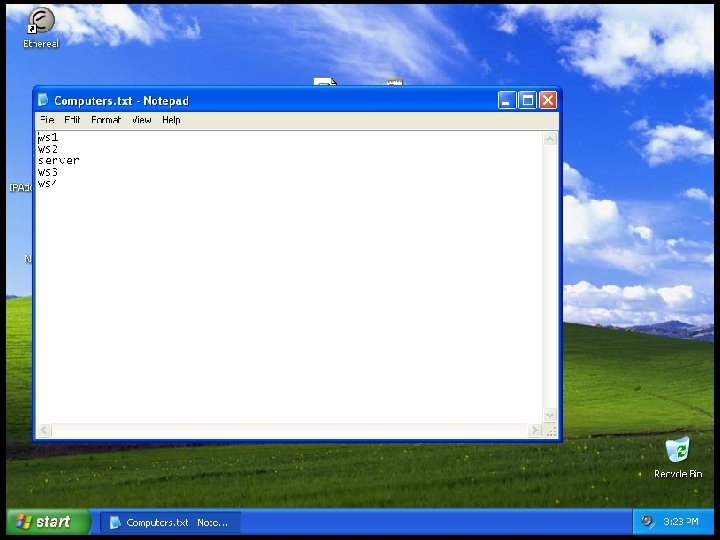Open the Ethereal desktop shortcut icon

pos(41,21)
